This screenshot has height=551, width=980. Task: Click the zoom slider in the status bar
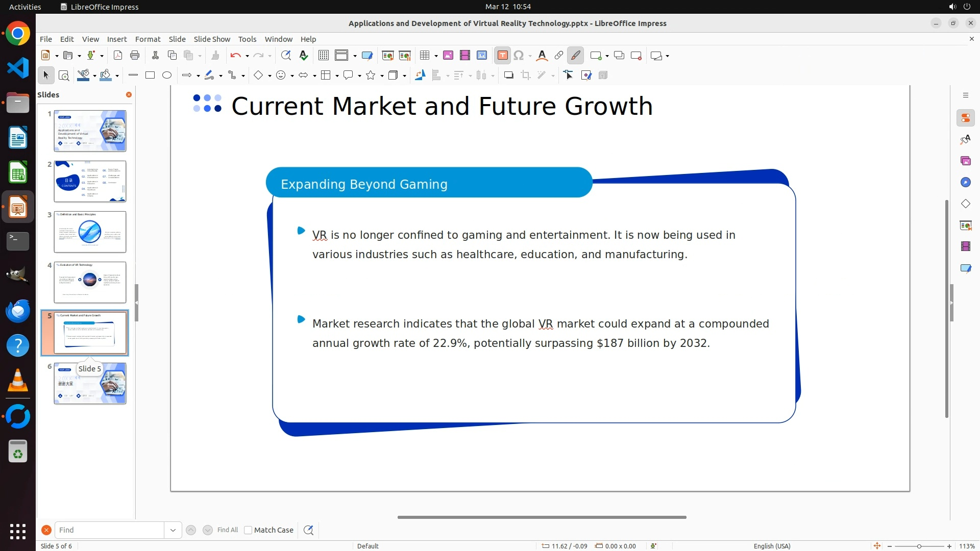click(x=919, y=546)
